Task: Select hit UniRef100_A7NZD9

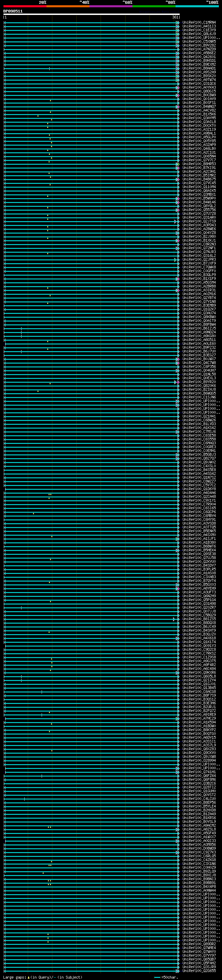Action: [x=199, y=49]
